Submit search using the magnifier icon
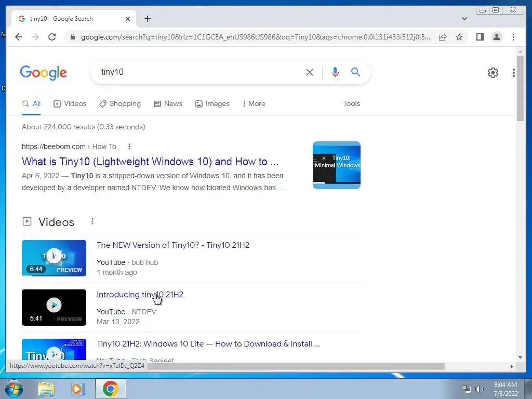The image size is (532, 399). pos(355,72)
